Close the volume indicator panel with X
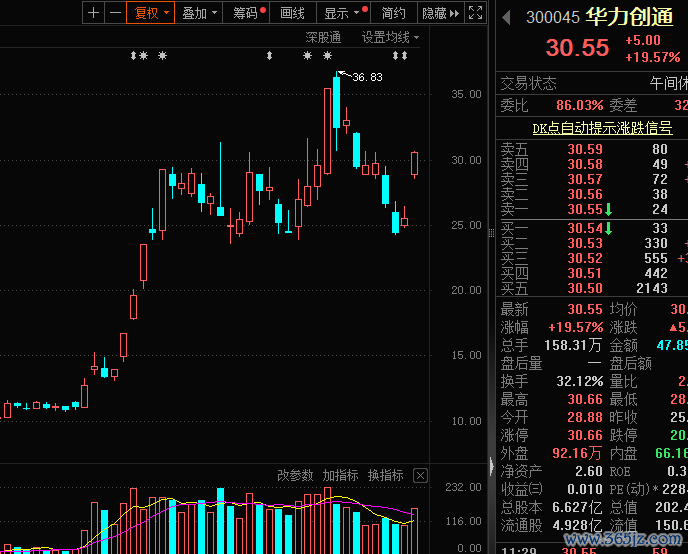The width and height of the screenshot is (688, 554). click(420, 475)
